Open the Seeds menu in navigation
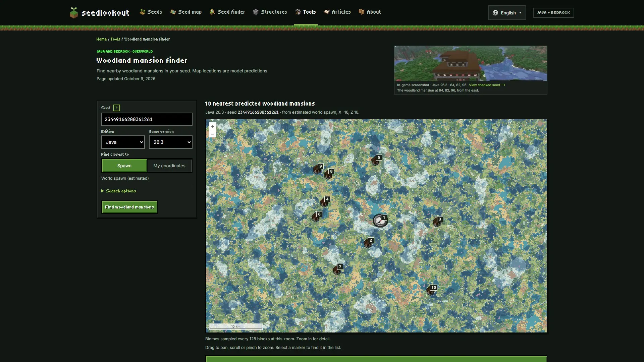This screenshot has width=644, height=362. click(151, 12)
